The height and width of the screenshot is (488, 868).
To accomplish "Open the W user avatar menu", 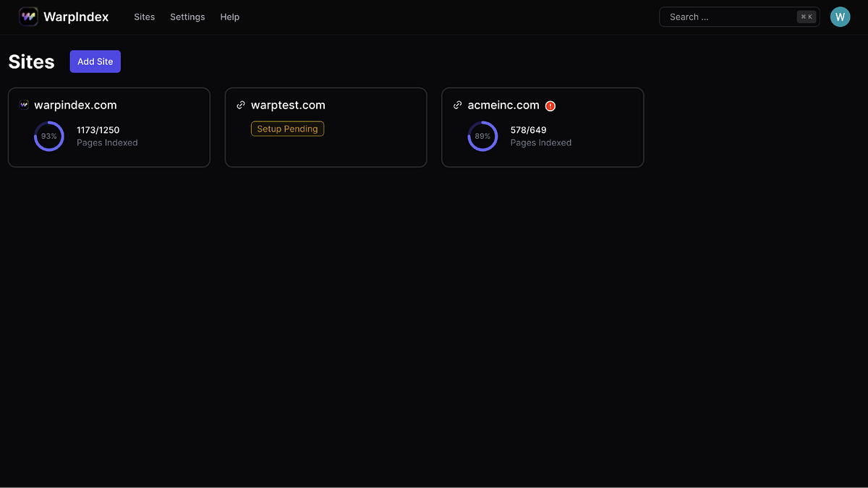I will tap(840, 16).
